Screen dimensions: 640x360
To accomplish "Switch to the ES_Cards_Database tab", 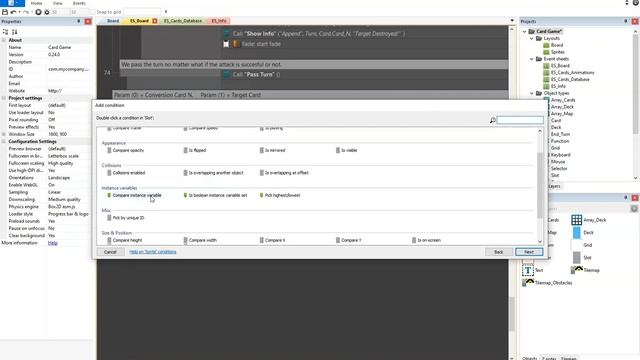I will (x=183, y=21).
